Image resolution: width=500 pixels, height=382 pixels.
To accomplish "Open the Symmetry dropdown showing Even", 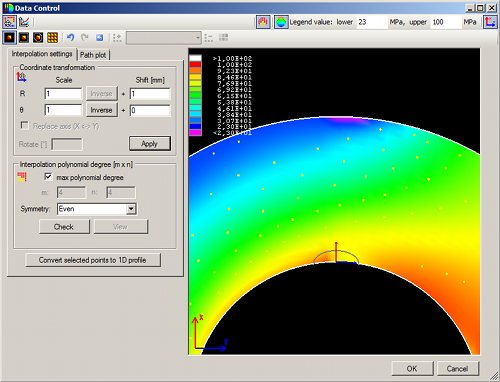I will pyautogui.click(x=97, y=209).
